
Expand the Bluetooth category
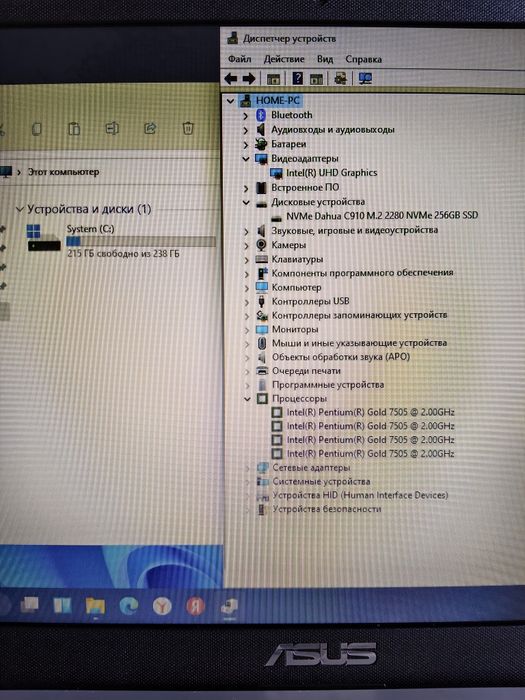(246, 116)
